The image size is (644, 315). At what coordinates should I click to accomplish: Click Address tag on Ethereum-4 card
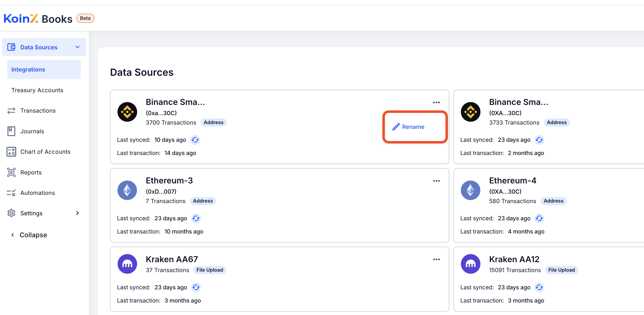(x=553, y=201)
